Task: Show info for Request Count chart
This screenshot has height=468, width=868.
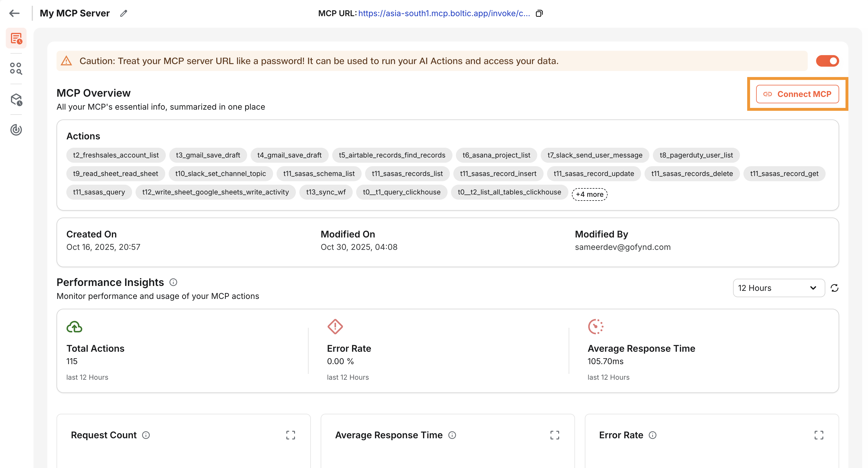Action: 146,435
